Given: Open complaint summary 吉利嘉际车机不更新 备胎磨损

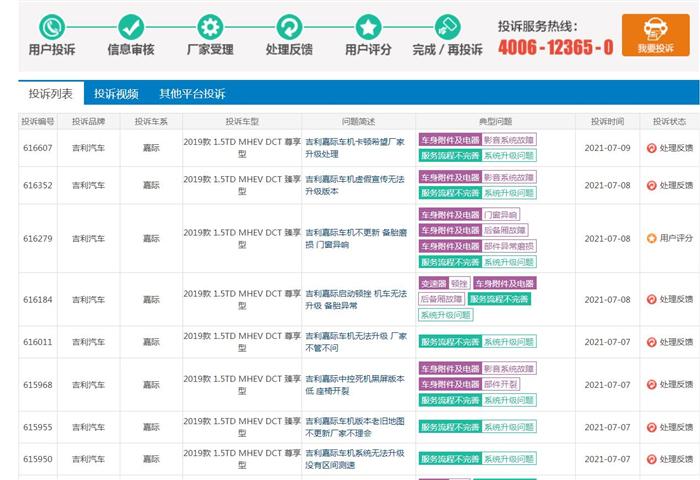Looking at the screenshot, I should pos(356,238).
